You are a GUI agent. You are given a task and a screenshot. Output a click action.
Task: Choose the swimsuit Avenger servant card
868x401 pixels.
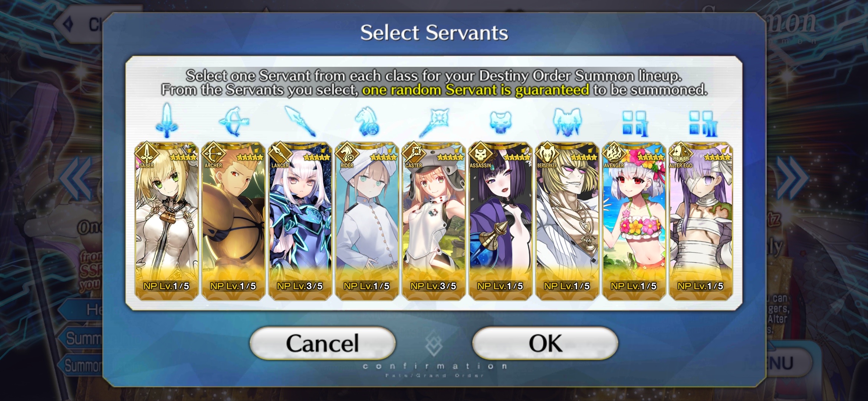(x=634, y=221)
